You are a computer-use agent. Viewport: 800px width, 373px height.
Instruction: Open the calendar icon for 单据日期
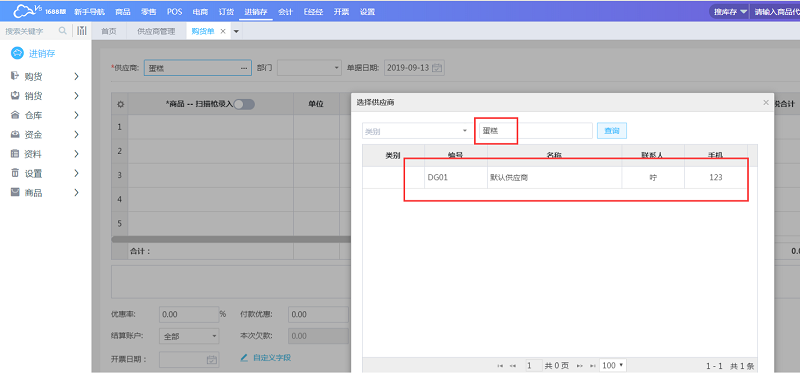[437, 68]
